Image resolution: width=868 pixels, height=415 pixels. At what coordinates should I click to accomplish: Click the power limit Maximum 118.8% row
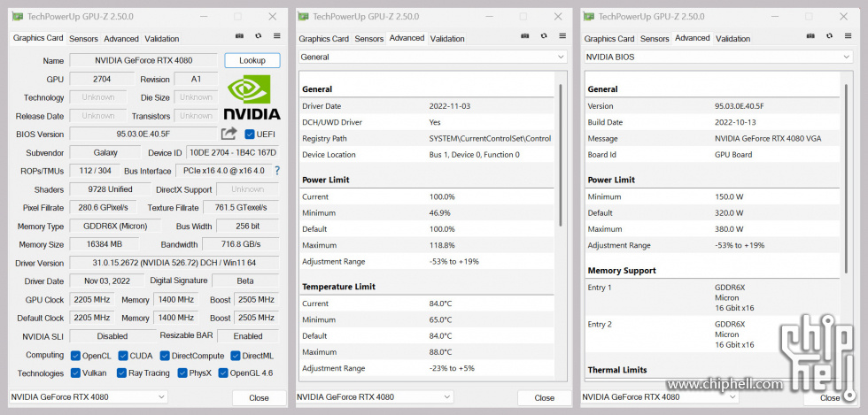tap(427, 245)
